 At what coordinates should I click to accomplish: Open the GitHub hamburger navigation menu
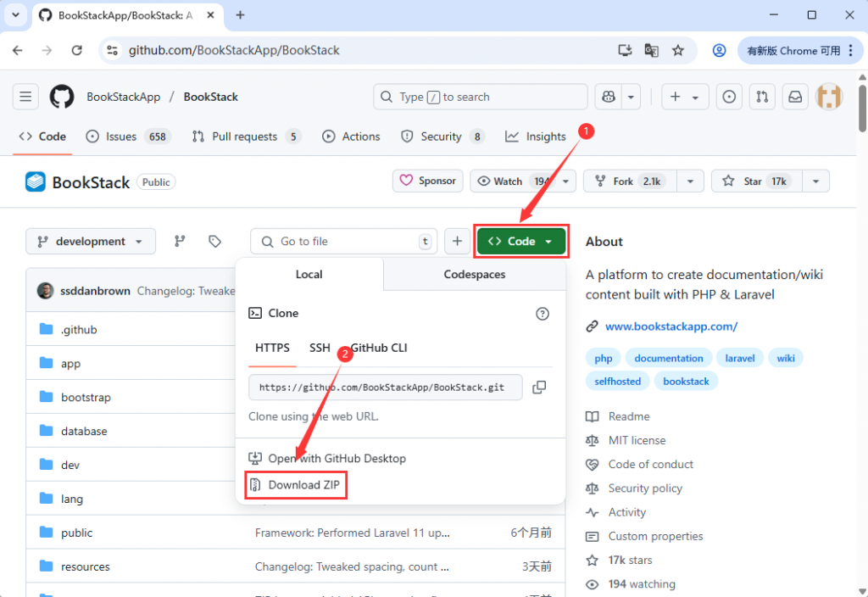click(25, 97)
